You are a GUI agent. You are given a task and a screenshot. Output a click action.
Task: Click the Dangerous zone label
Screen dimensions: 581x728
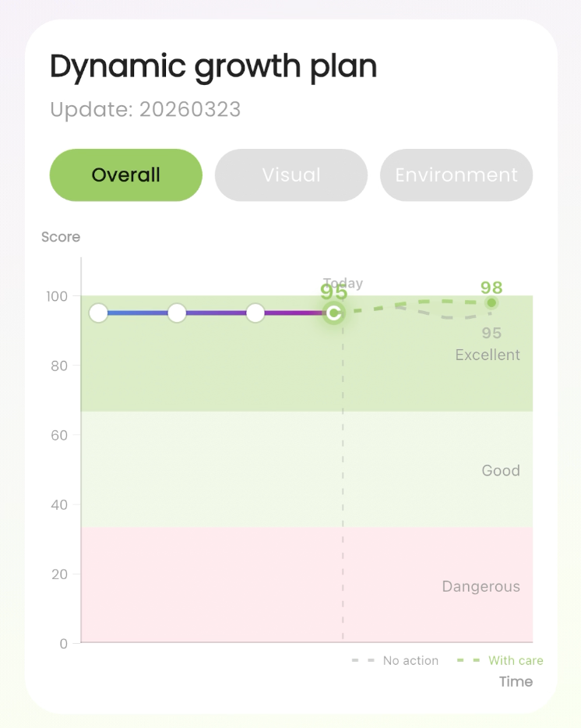coord(481,586)
